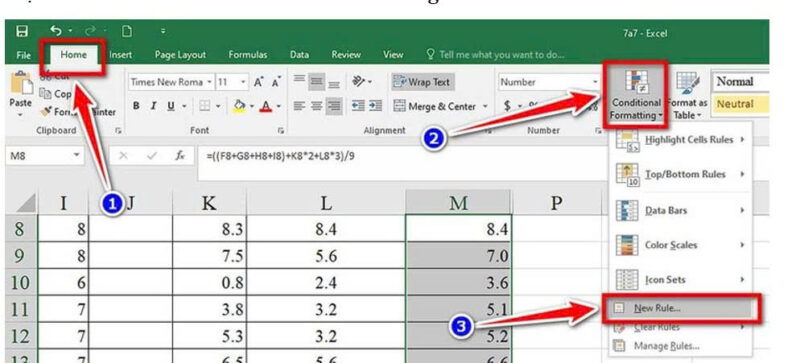Click the Paste clipboard icon

pyautogui.click(x=20, y=83)
